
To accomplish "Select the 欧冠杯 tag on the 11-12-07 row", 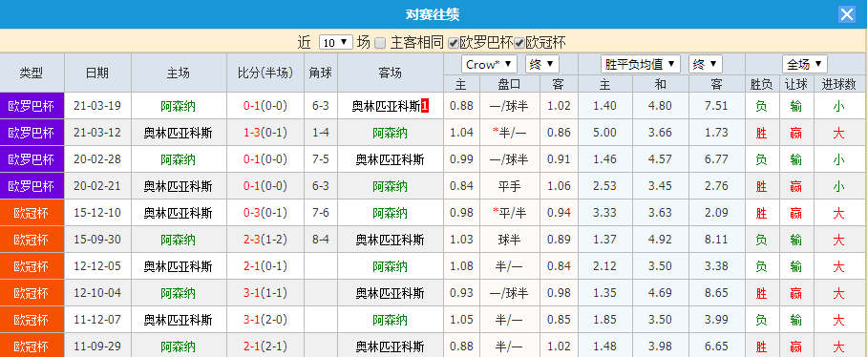I will (32, 320).
